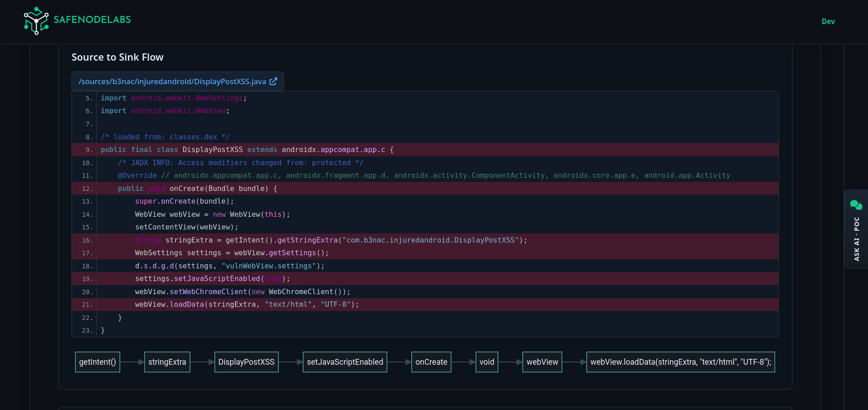Viewport: 868px width, 410px height.
Task: Open the external link icon beside DisplayPostXSS.java
Action: point(273,81)
